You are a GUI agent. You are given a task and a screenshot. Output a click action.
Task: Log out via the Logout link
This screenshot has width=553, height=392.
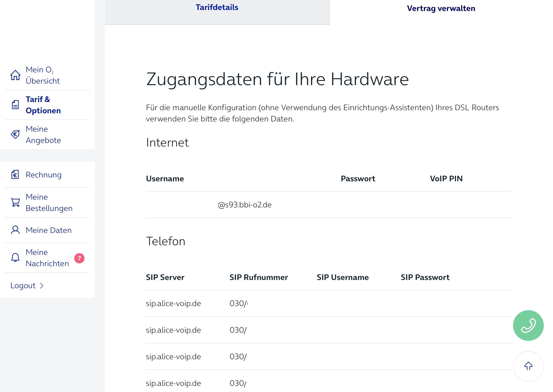pos(23,286)
